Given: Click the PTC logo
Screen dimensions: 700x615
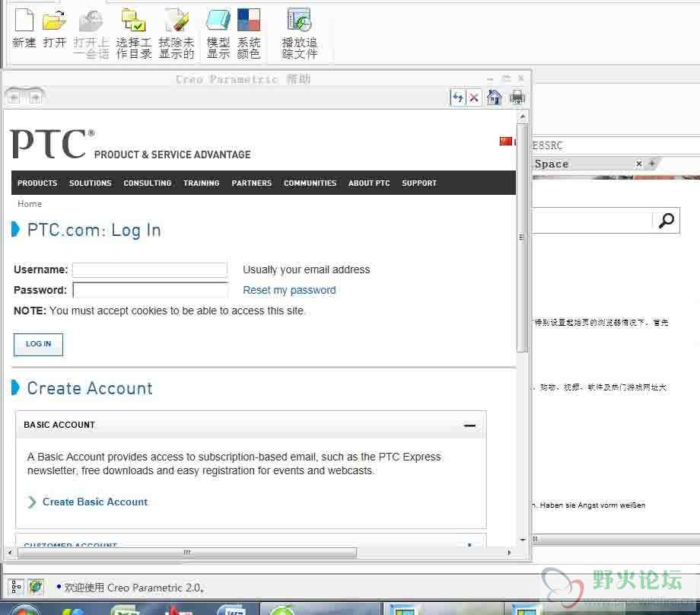Looking at the screenshot, I should [x=52, y=144].
